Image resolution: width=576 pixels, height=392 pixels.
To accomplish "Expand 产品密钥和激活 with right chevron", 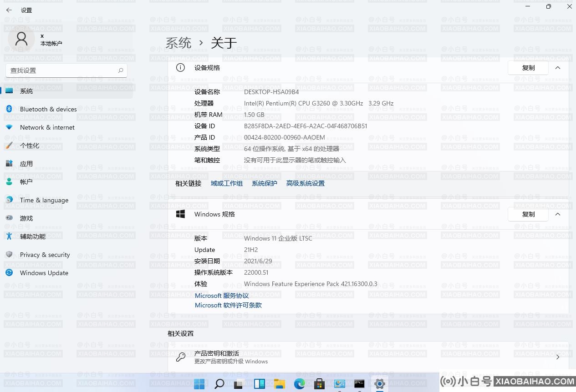I will [558, 357].
